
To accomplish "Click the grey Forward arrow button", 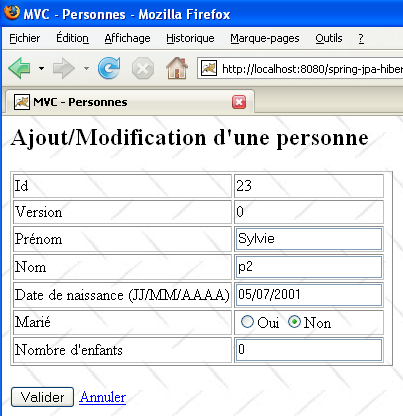I will [63, 68].
